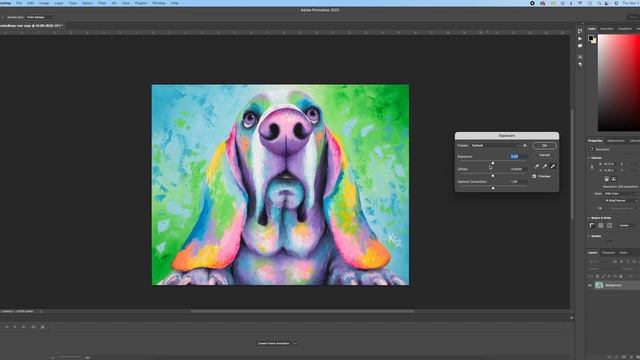Switch to the Paths tab
This screenshot has width=640, height=360.
click(623, 253)
